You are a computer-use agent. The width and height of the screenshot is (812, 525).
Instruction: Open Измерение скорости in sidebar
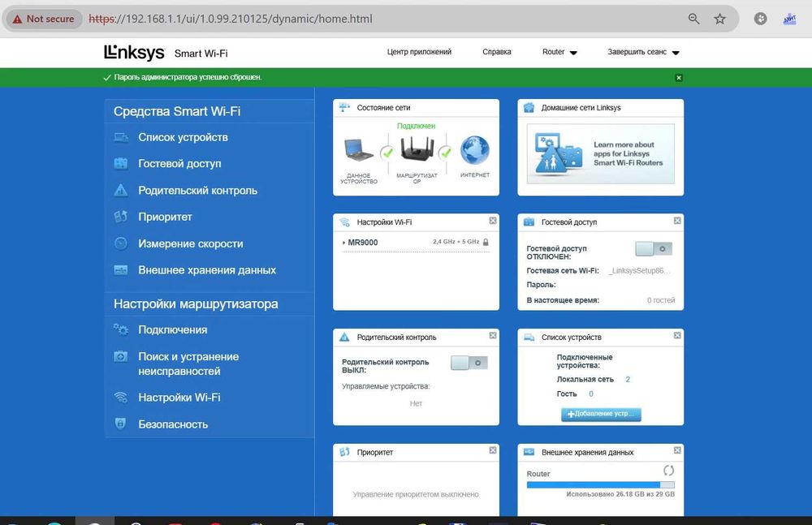pos(191,243)
